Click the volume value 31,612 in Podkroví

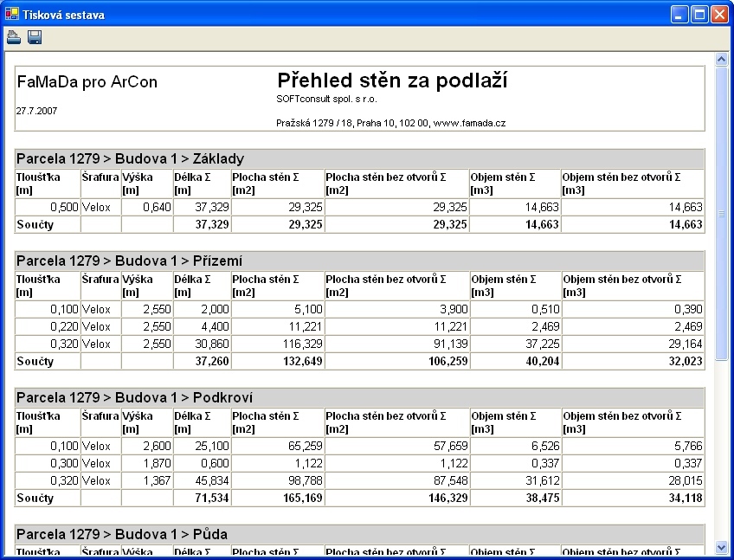click(543, 480)
